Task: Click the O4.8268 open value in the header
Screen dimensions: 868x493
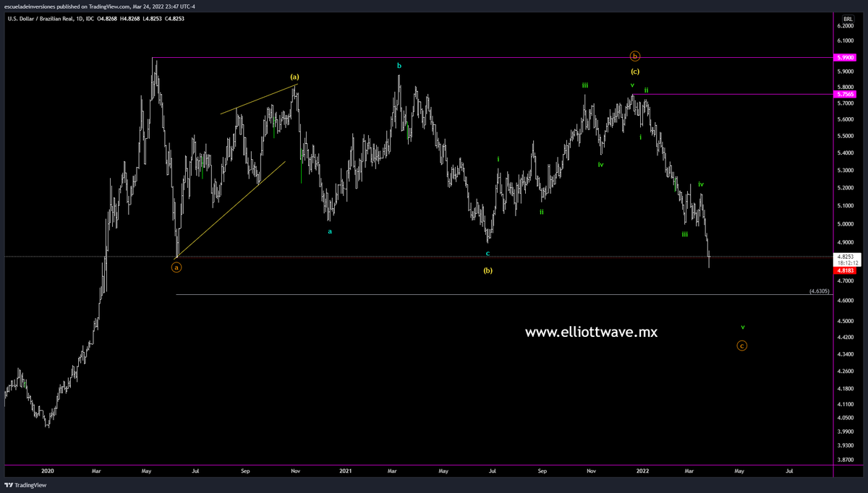Action: point(106,18)
